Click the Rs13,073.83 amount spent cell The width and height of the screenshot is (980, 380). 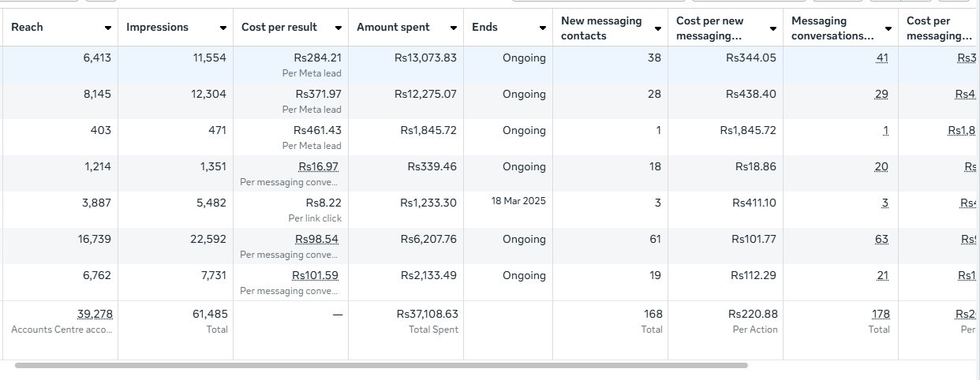[x=425, y=58]
